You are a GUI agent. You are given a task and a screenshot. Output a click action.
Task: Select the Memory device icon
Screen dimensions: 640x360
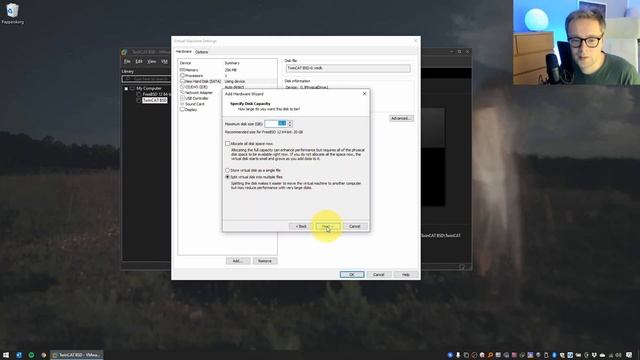(x=182, y=70)
